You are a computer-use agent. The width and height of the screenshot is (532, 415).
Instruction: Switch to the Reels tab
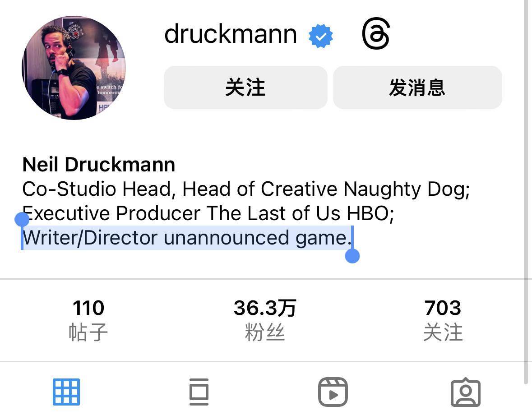pos(333,392)
